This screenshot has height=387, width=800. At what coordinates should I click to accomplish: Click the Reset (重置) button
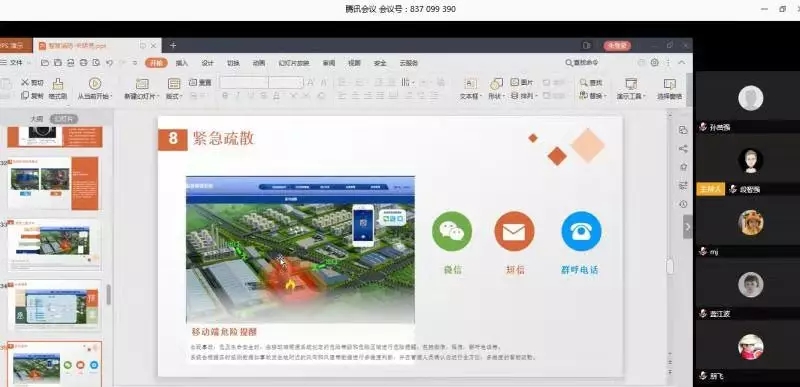(200, 82)
